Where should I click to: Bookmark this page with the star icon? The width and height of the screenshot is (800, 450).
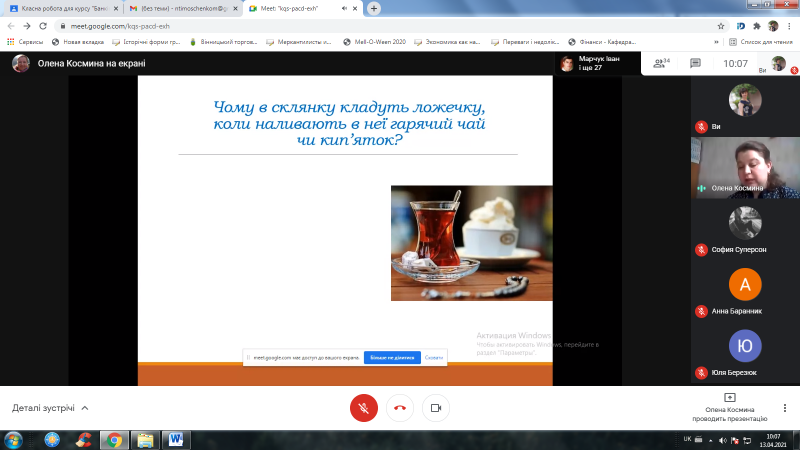721,26
